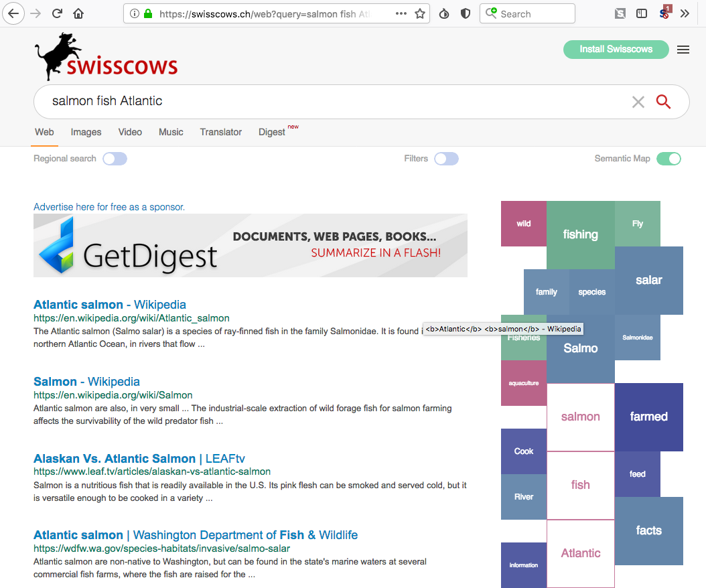
Task: Click the Install Swisscows button
Action: point(616,49)
